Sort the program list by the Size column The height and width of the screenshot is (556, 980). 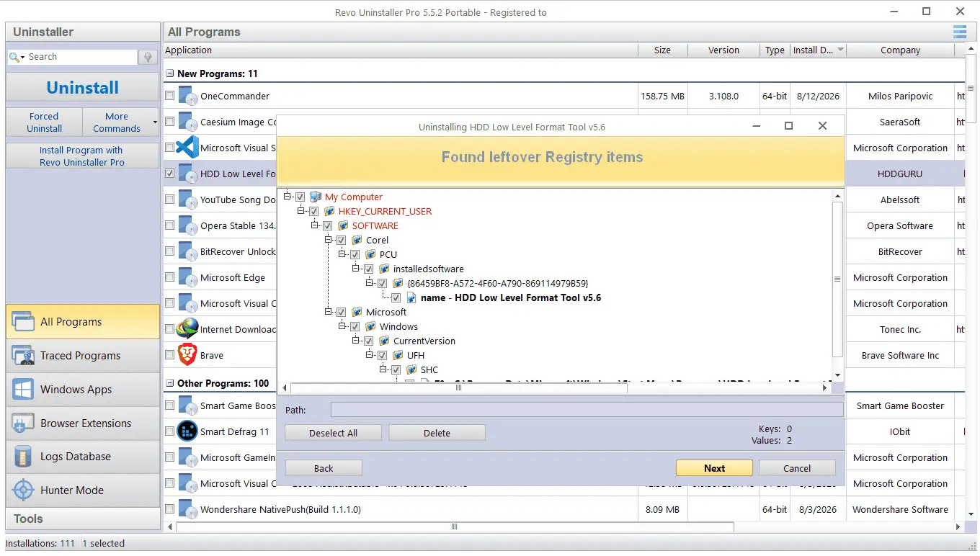[x=662, y=50]
